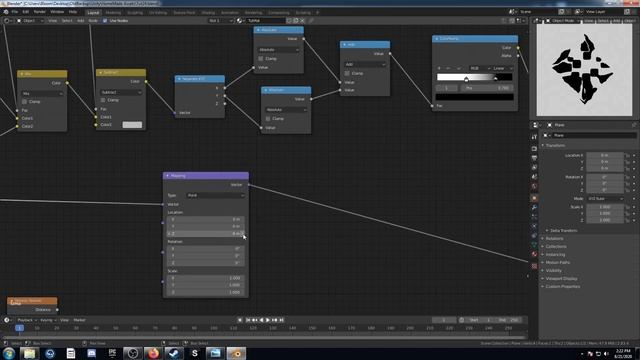Viewport: 640px width, 360px height.
Task: Open the Texture properties tab icon
Action: click(534, 266)
